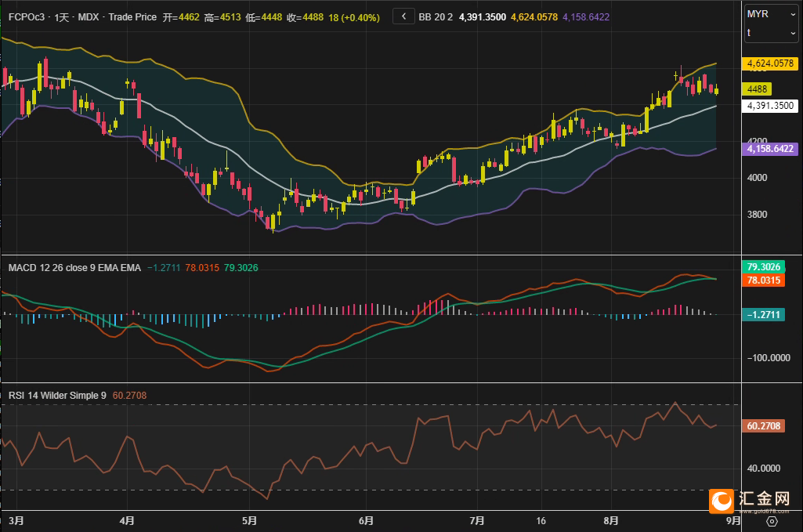The height and width of the screenshot is (532, 803).
Task: Click the 40.0000 RSI axis label
Action: (x=764, y=468)
